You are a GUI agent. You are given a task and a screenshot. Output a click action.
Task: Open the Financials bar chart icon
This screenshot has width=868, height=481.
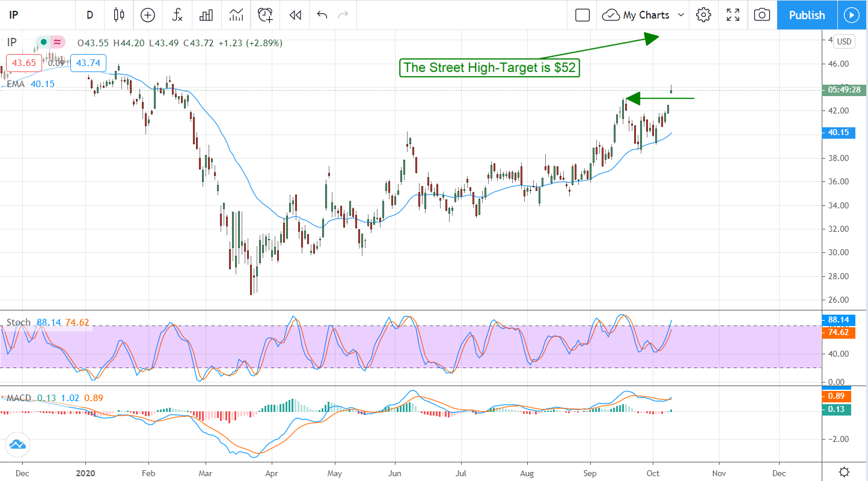(x=206, y=15)
